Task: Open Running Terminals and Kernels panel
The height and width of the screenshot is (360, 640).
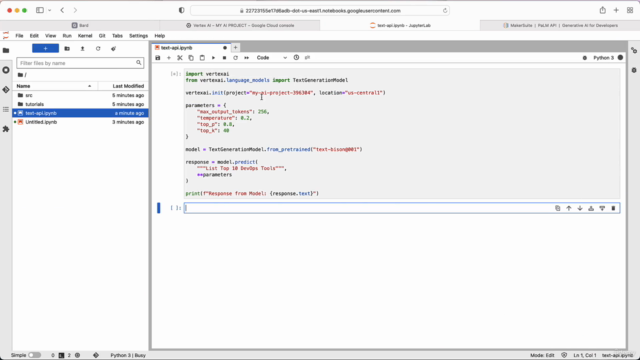Action: (x=6, y=70)
